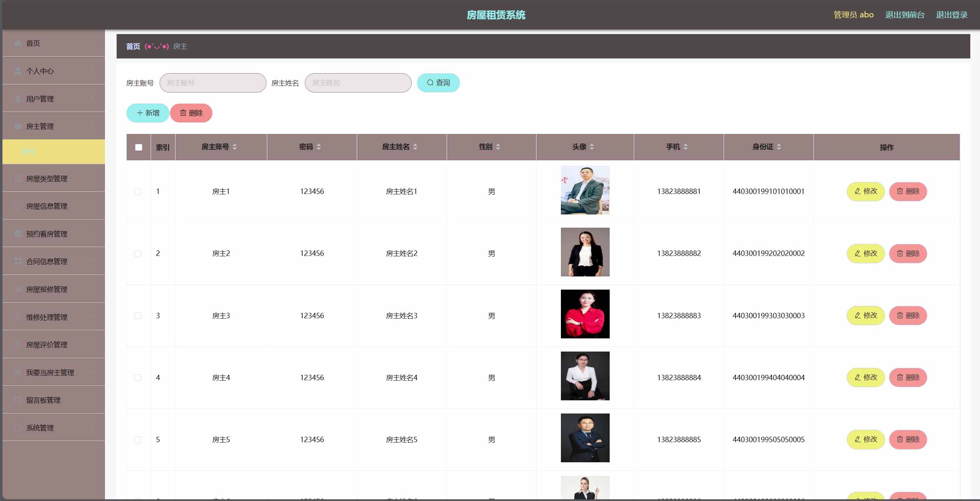Click 管理员 abo in the top bar
The image size is (980, 501).
[x=853, y=15]
